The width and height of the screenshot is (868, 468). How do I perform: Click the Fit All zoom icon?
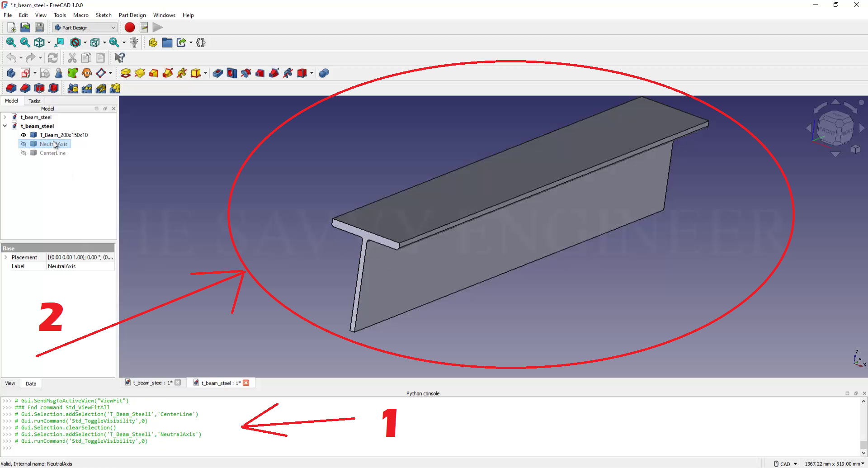coord(11,43)
